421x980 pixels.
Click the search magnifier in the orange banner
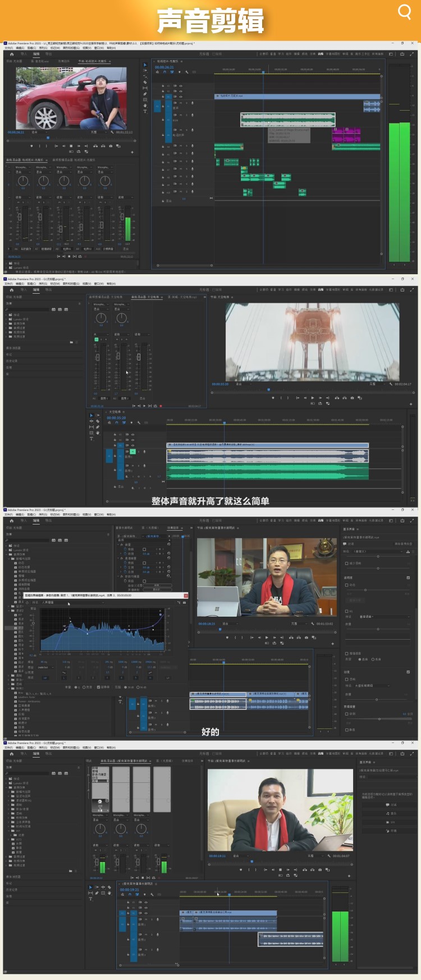(404, 12)
